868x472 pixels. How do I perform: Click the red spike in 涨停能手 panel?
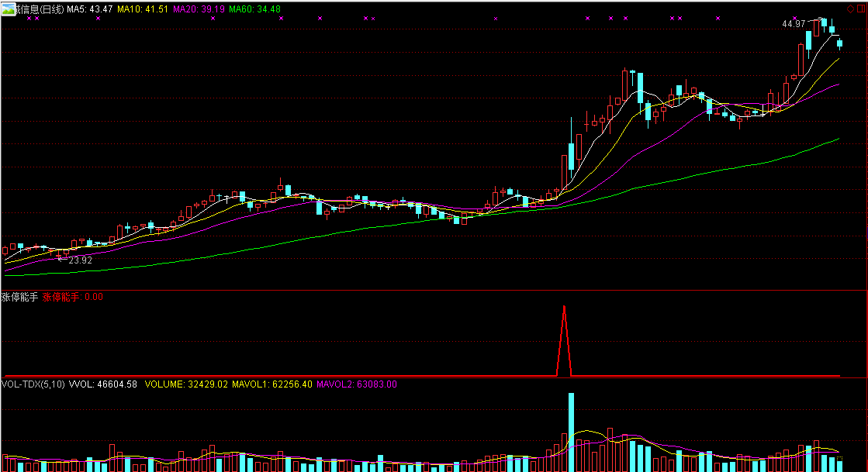coord(564,341)
